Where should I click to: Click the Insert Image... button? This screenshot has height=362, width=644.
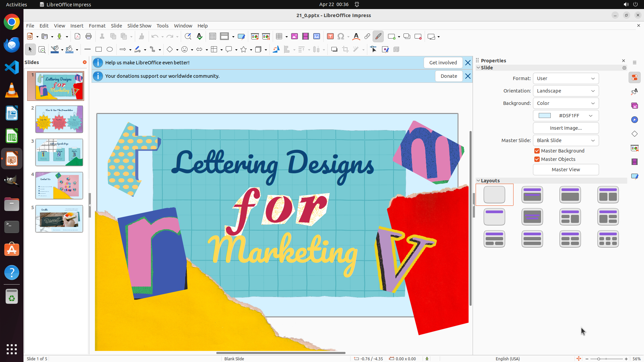pos(566,128)
